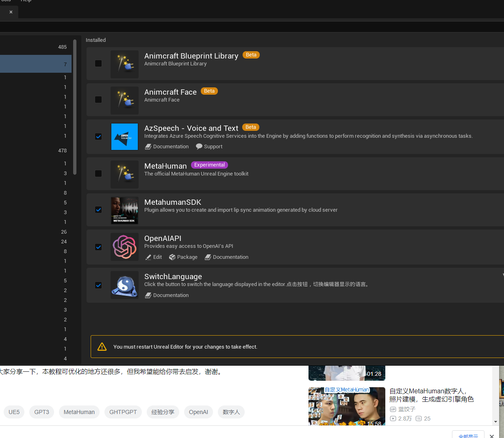Disable the SwitchLanguage plugin checkbox
Screen dimensions: 504x438
[x=98, y=285]
